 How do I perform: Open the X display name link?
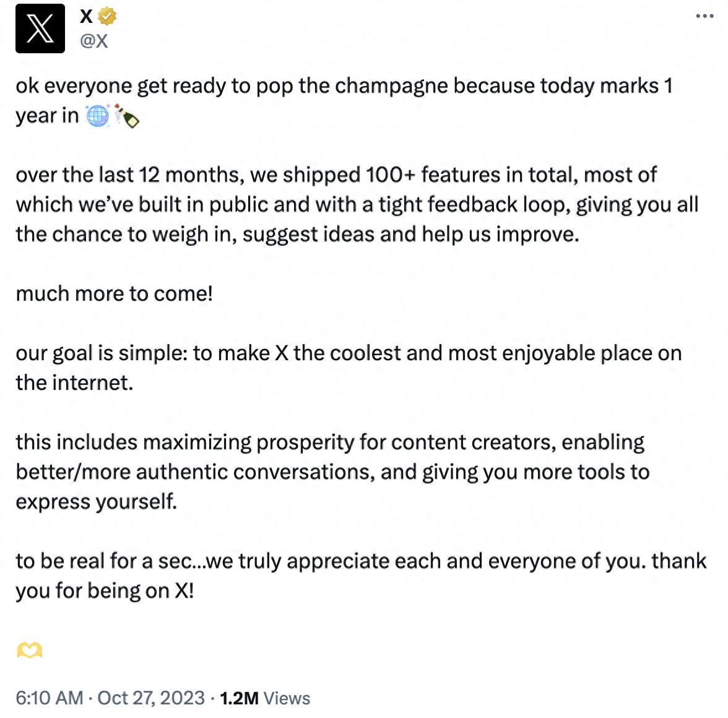[87, 16]
